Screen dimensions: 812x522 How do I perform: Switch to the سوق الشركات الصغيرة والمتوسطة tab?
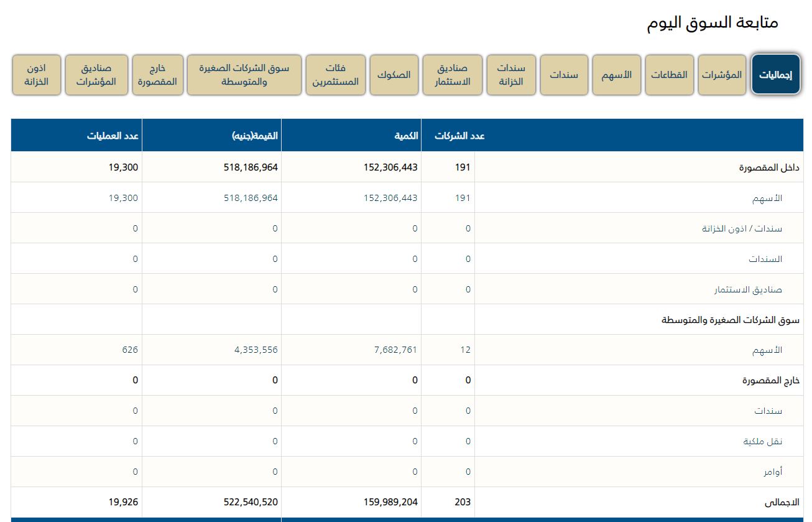point(244,75)
